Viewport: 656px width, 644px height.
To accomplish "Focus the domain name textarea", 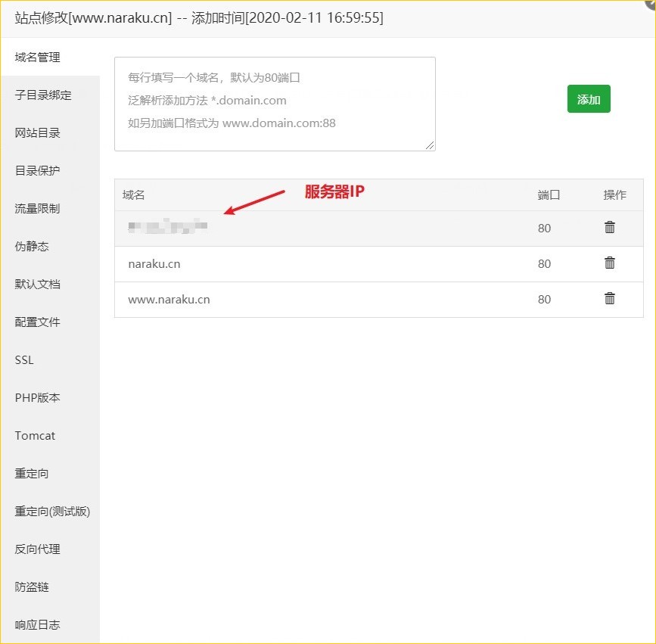I will tap(275, 104).
